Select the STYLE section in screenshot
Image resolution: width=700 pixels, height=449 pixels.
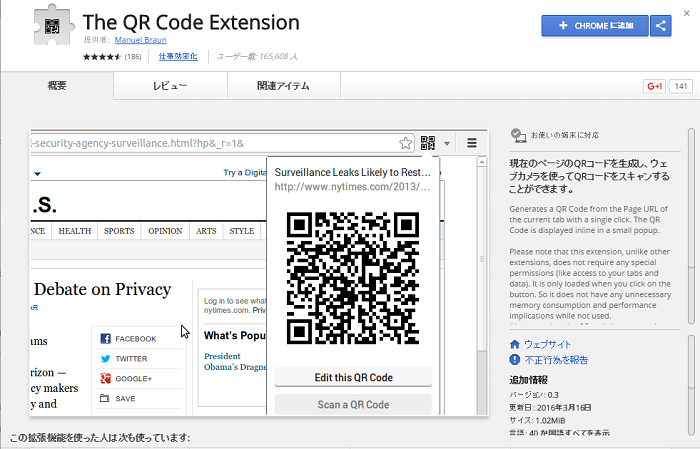(242, 231)
